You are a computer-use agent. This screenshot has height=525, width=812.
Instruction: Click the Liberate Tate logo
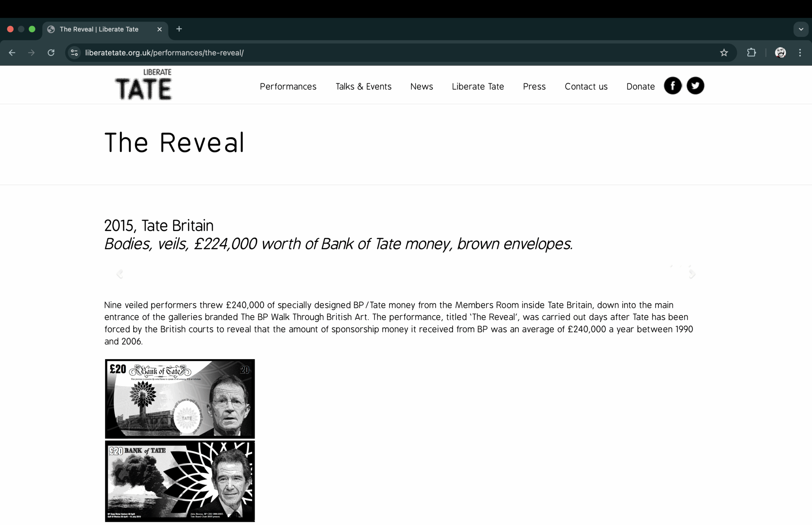click(x=143, y=85)
